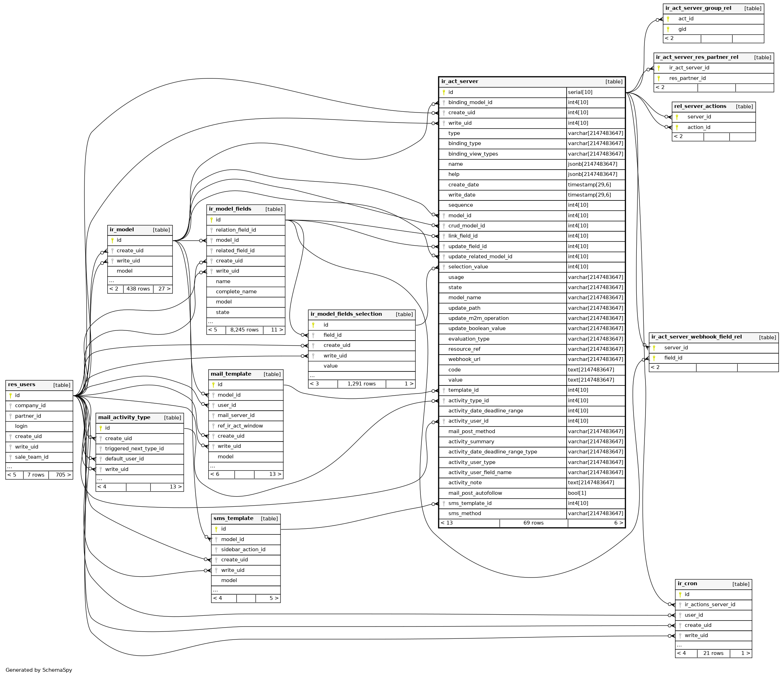This screenshot has height=677, width=784.
Task: Click the key icon next to triggered_next_type_id
Action: (101, 449)
